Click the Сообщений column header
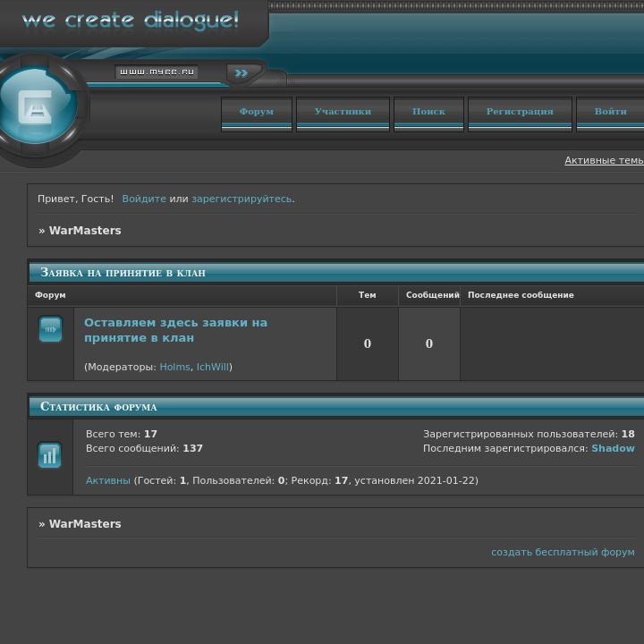Screen dimensions: 644x644 click(433, 295)
